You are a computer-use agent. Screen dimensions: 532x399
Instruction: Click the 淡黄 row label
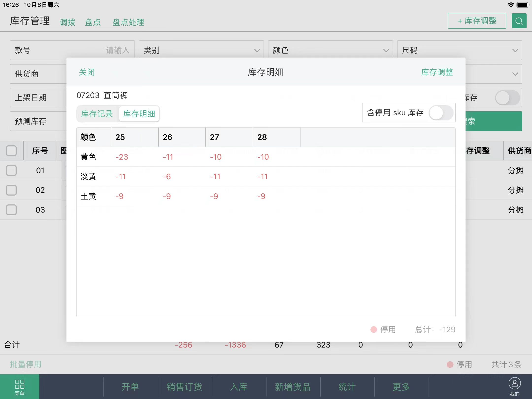click(x=88, y=177)
